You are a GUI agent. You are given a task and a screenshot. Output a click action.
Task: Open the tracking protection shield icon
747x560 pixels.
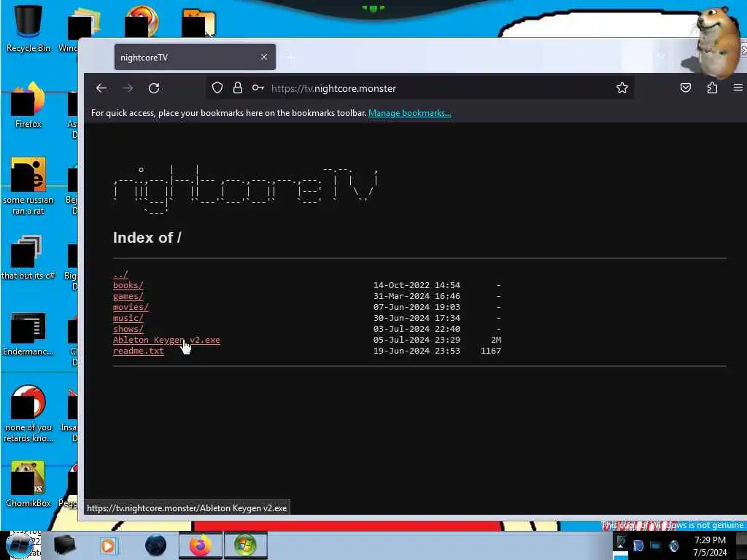click(x=217, y=88)
